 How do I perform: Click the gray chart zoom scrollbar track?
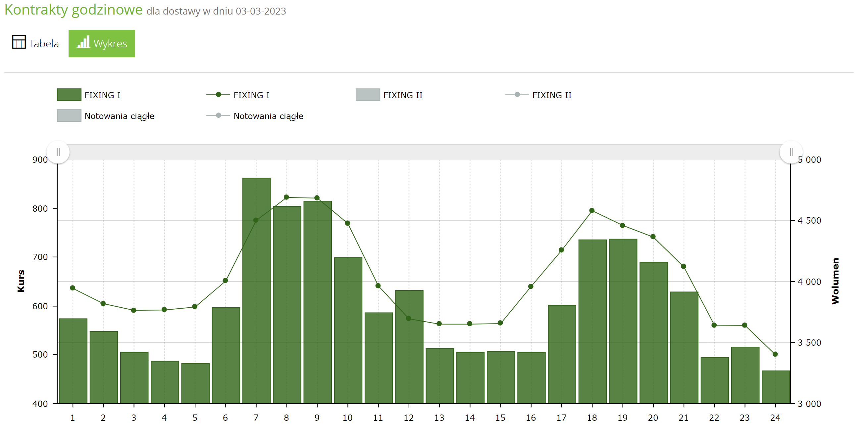(425, 152)
